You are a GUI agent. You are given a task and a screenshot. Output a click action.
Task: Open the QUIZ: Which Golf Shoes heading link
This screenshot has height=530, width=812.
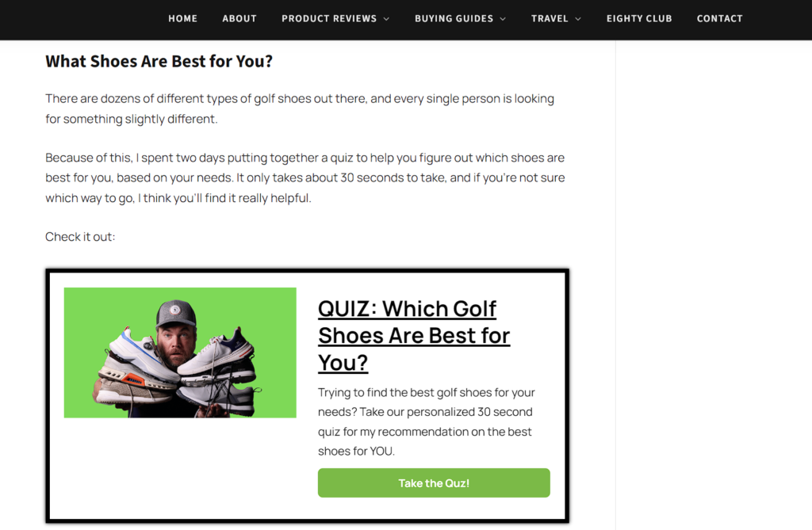413,335
